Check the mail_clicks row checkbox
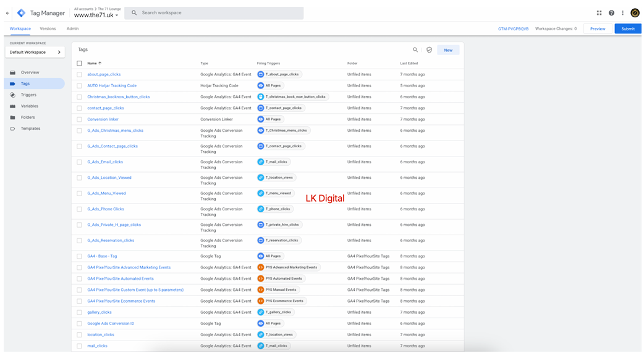644x354 pixels. point(79,346)
